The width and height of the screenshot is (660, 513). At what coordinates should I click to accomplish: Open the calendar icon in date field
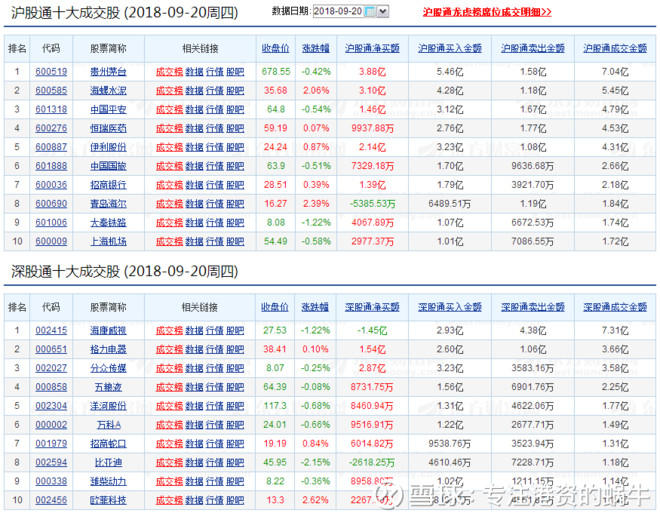click(x=370, y=11)
